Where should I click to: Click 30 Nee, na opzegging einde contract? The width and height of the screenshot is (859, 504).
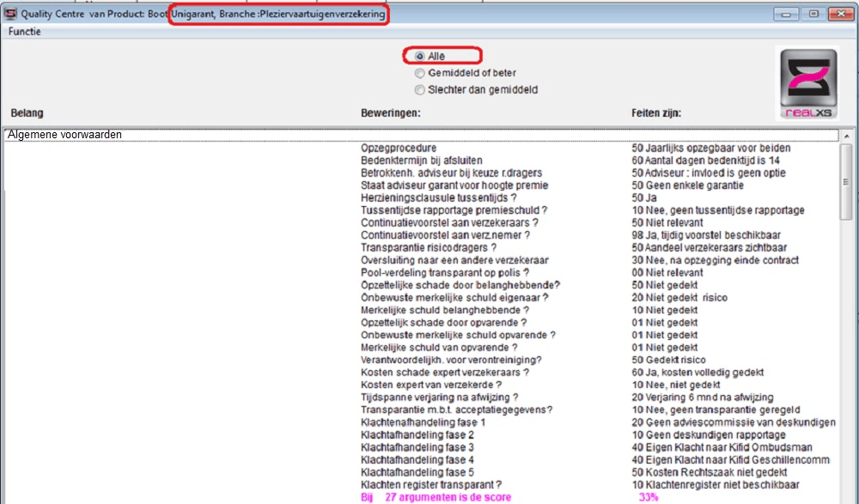pos(715,260)
